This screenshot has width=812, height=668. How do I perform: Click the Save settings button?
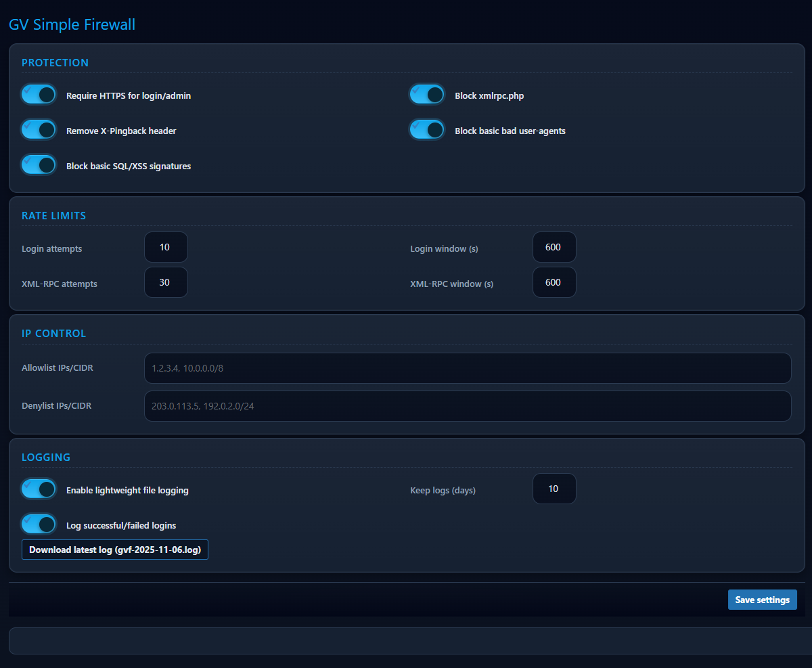point(762,600)
